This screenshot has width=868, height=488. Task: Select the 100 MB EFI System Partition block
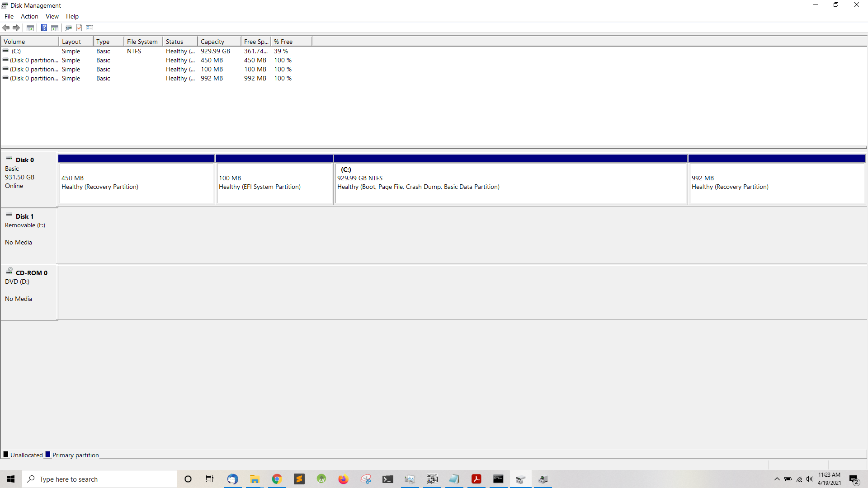[274, 183]
